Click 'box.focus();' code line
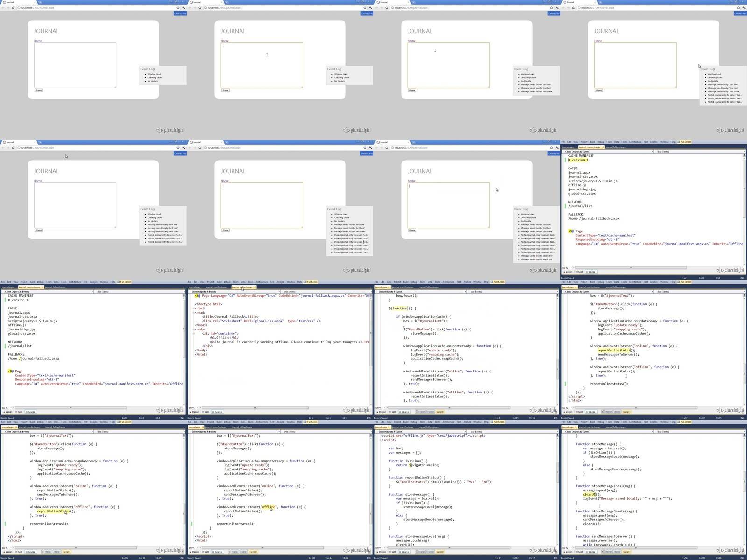Viewport: 747px width, 560px height. point(407,296)
